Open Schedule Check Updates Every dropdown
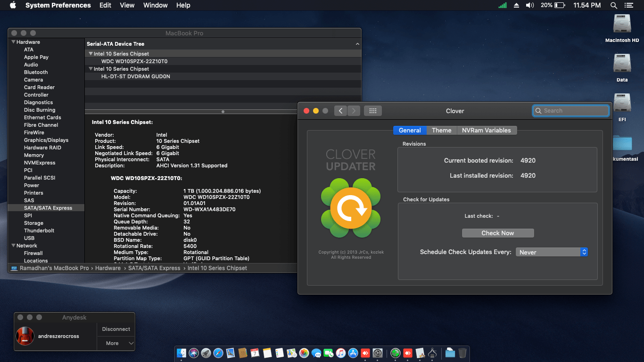 552,252
